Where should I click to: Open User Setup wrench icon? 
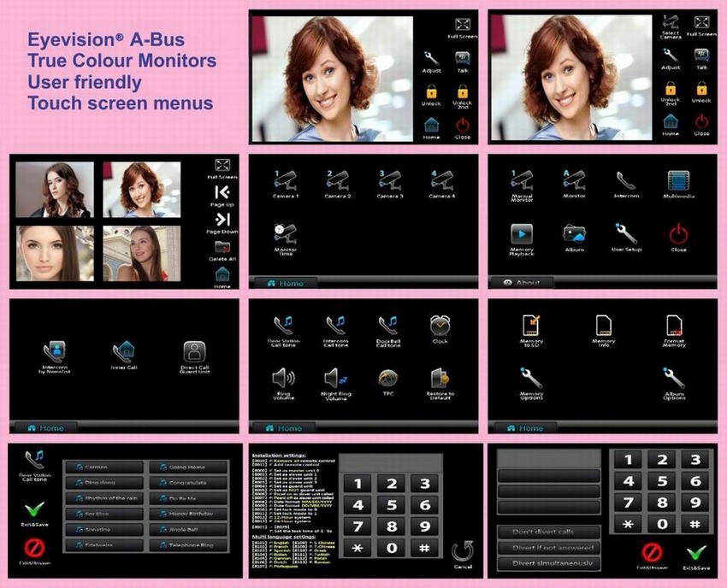coord(626,234)
